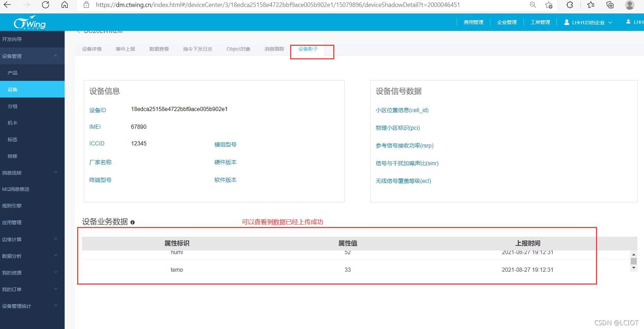Switch to the 事件上报 tab
This screenshot has width=644, height=329.
[x=125, y=49]
